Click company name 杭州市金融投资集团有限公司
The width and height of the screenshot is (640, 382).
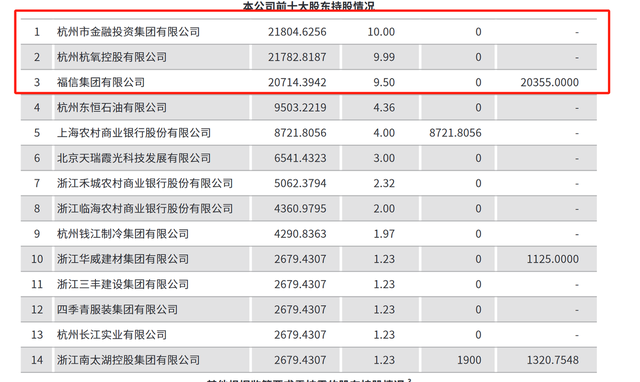128,32
